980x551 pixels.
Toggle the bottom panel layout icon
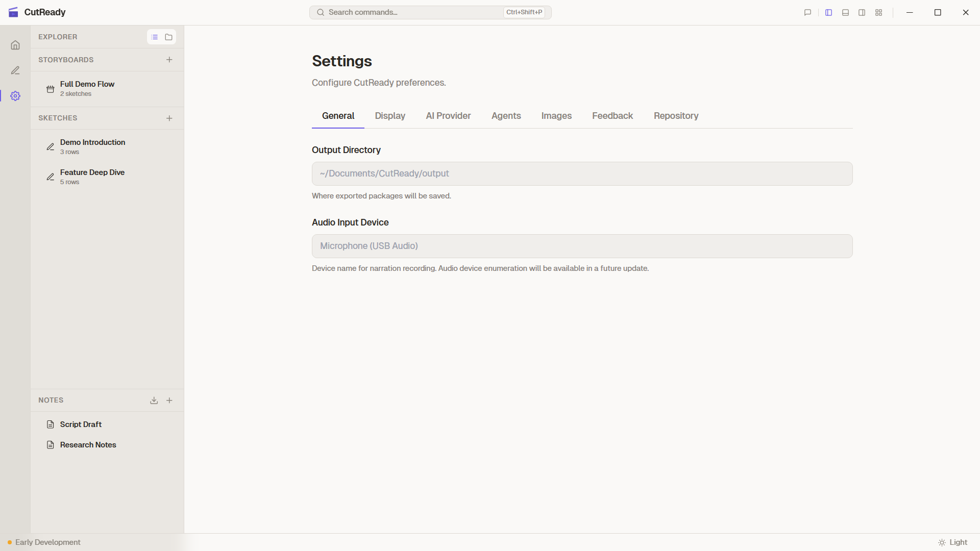pos(845,12)
